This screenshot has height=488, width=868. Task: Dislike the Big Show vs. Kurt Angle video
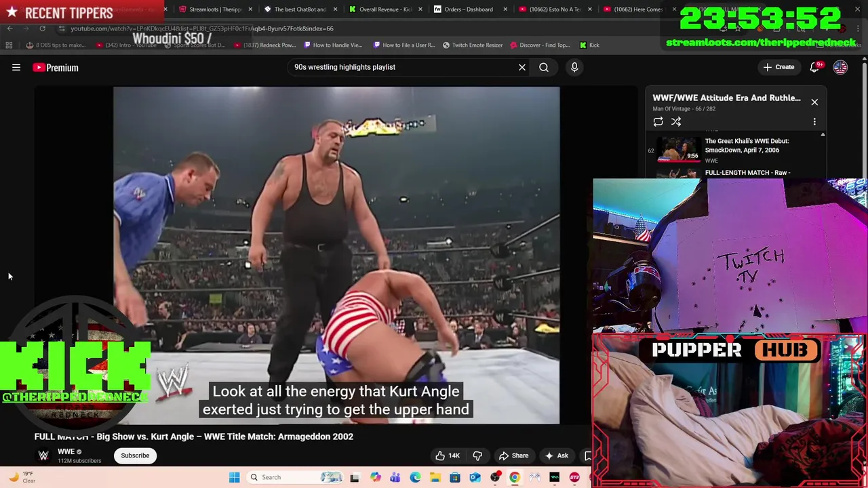click(x=477, y=455)
